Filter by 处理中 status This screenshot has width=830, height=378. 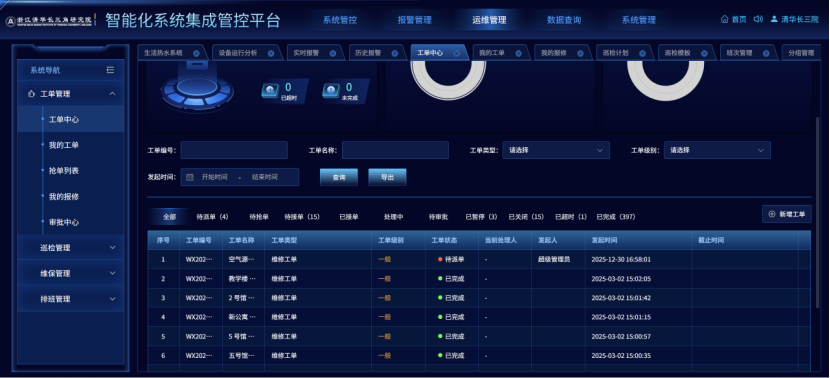(x=394, y=217)
